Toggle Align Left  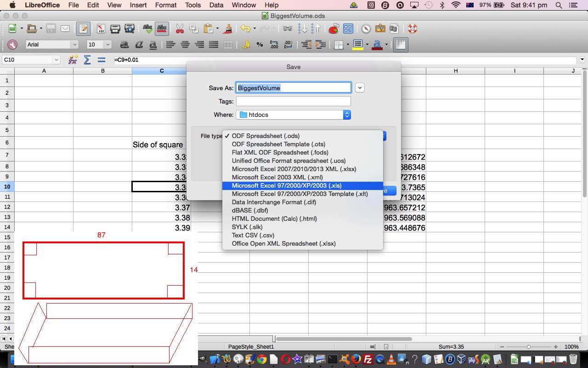(170, 45)
